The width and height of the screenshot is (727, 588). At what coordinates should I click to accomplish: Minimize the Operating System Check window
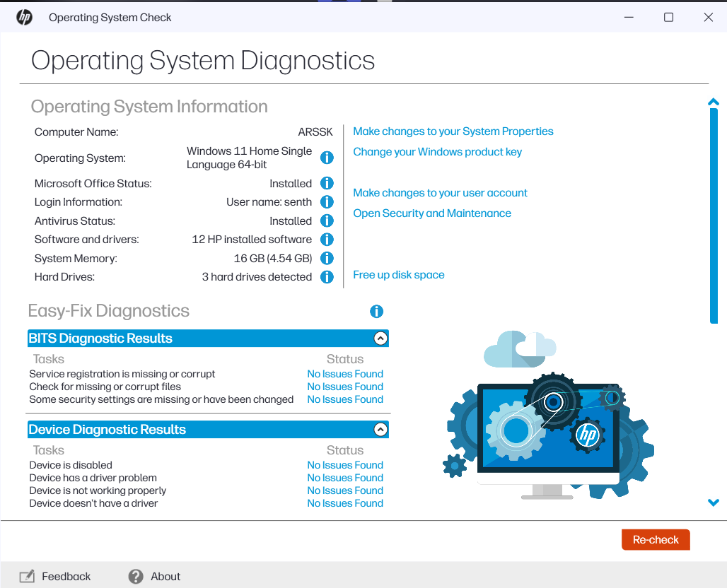click(x=629, y=17)
